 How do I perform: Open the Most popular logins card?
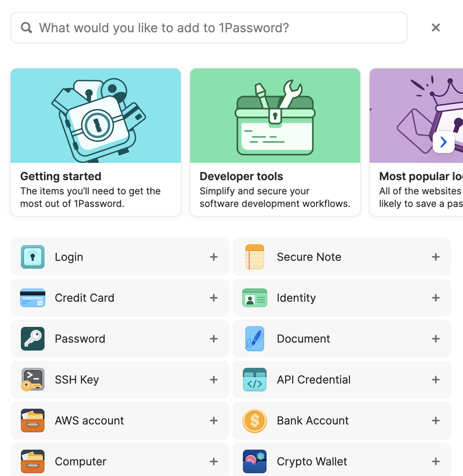pyautogui.click(x=410, y=181)
